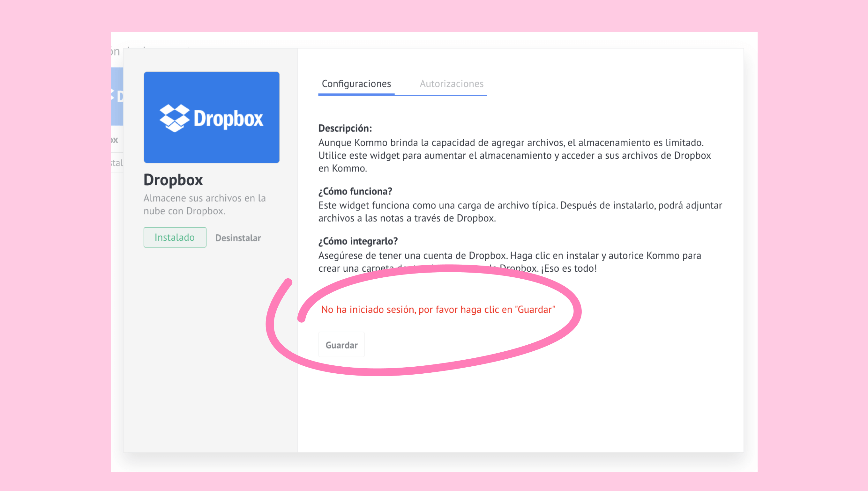The image size is (868, 491).
Task: Click the red 'No ha iniciado sesión' message
Action: pos(438,309)
